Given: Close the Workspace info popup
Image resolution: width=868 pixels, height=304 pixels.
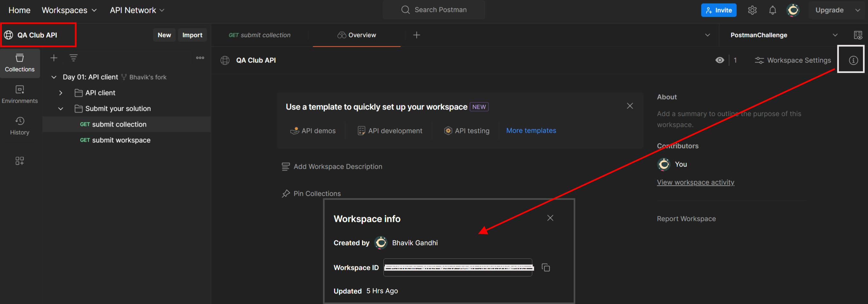Looking at the screenshot, I should point(550,218).
